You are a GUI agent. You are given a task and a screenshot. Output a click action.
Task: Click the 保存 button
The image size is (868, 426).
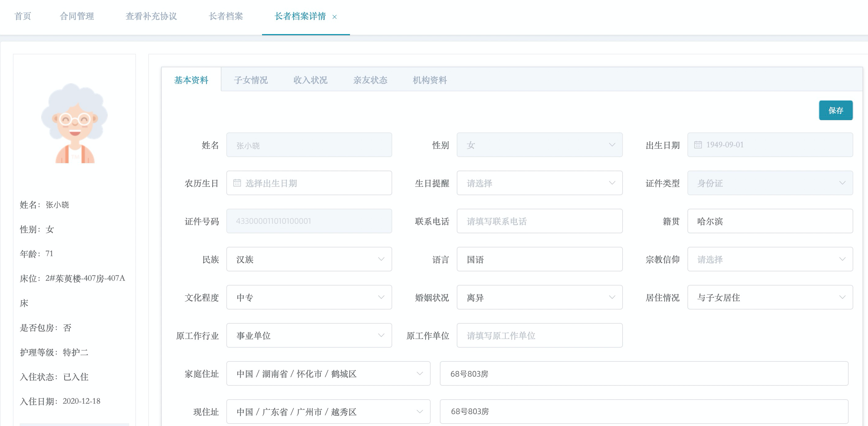click(836, 110)
